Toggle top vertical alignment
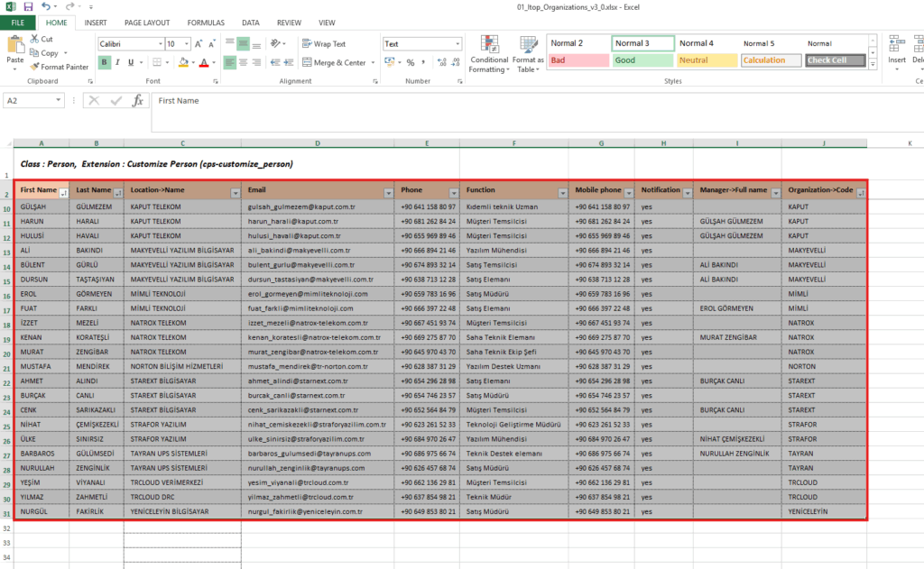Viewport: 924px width, 569px height. tap(230, 43)
